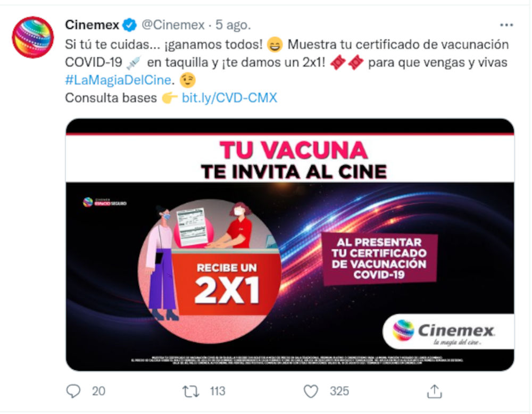Open the three-dot more options menu
532x414 pixels.
[506, 25]
